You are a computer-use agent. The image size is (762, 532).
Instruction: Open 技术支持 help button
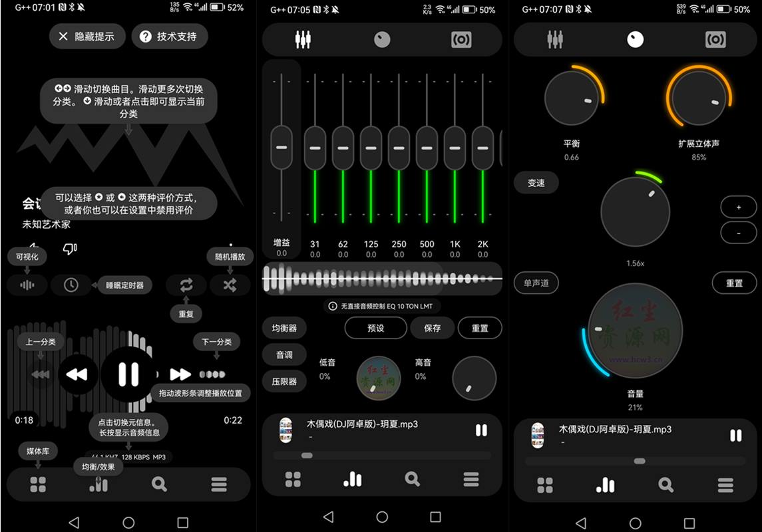pyautogui.click(x=169, y=37)
